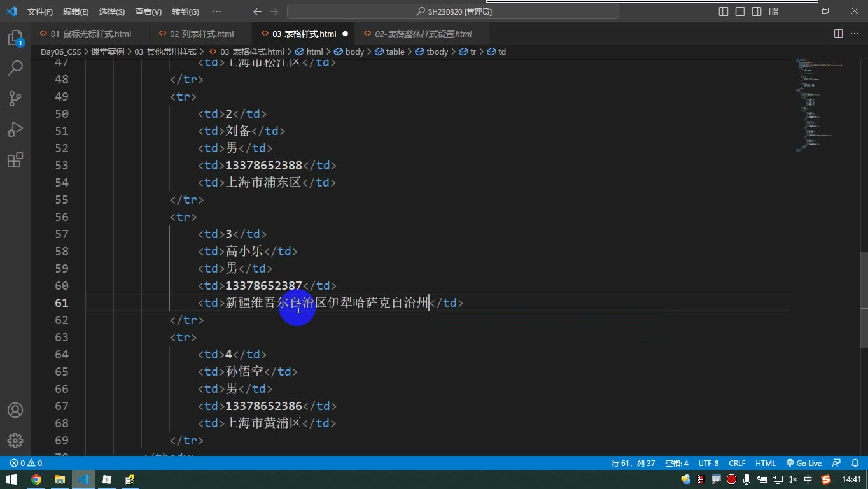
Task: Open the editor more actions ellipsis
Action: click(855, 34)
